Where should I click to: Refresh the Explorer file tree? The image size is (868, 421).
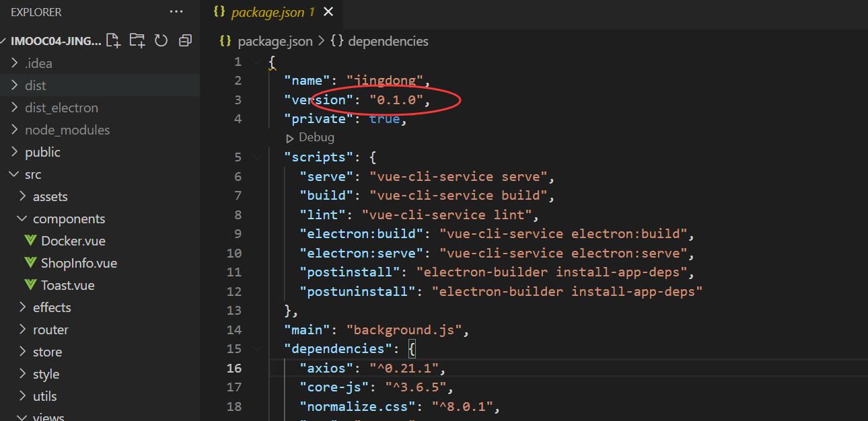[x=161, y=40]
